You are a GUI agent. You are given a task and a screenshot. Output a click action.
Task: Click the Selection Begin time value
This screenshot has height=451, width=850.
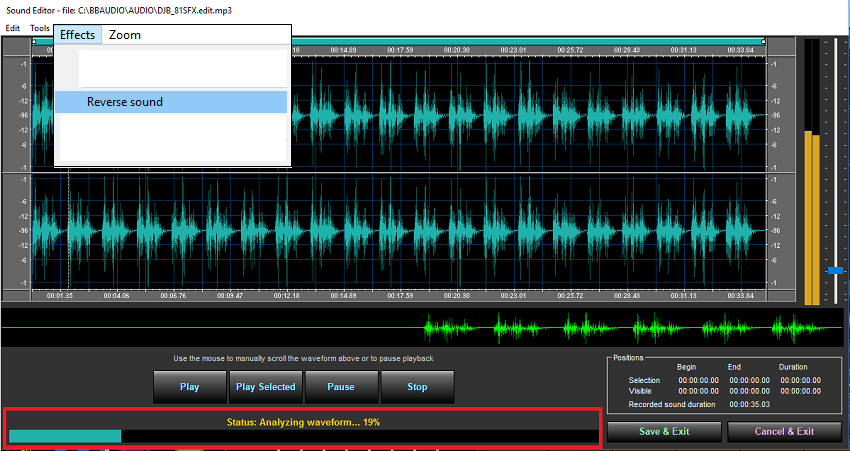pyautogui.click(x=699, y=381)
